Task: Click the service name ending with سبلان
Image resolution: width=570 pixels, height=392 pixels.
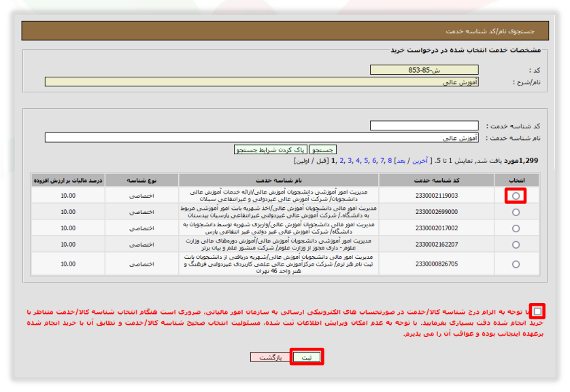Action: [x=278, y=196]
